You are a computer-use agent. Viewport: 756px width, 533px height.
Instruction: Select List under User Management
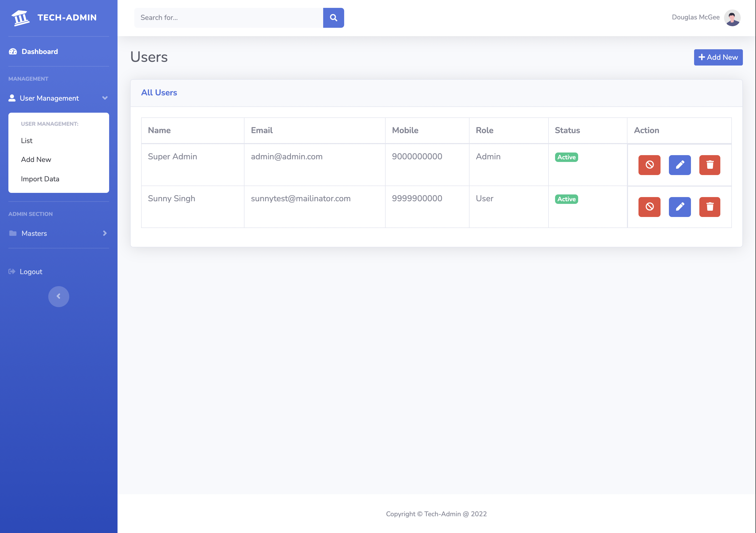26,140
